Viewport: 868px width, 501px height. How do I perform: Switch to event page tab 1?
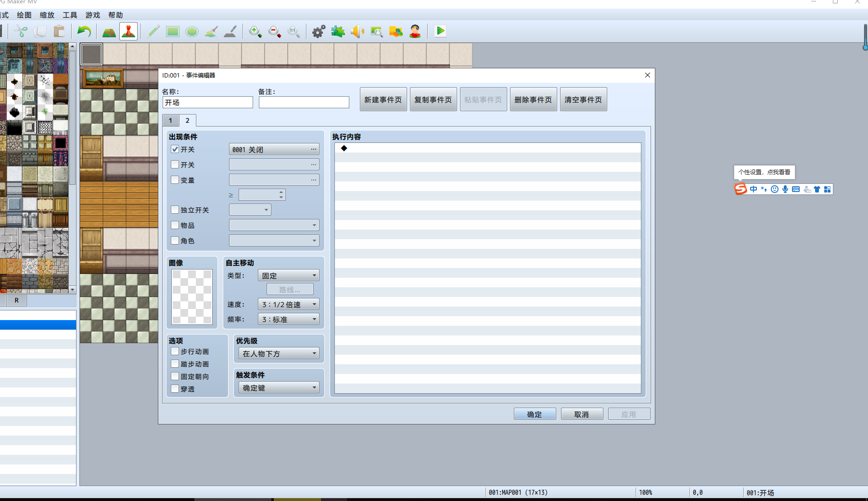click(x=170, y=121)
